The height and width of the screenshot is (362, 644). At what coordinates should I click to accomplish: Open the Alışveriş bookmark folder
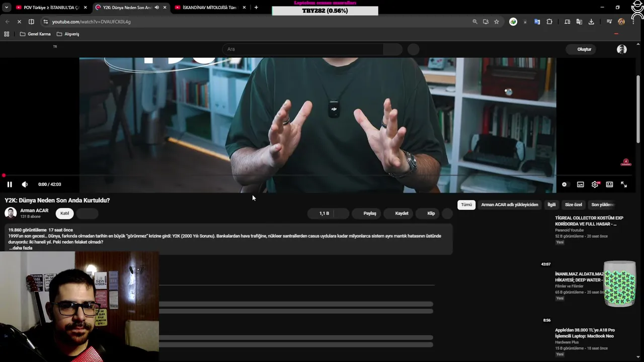(x=68, y=34)
